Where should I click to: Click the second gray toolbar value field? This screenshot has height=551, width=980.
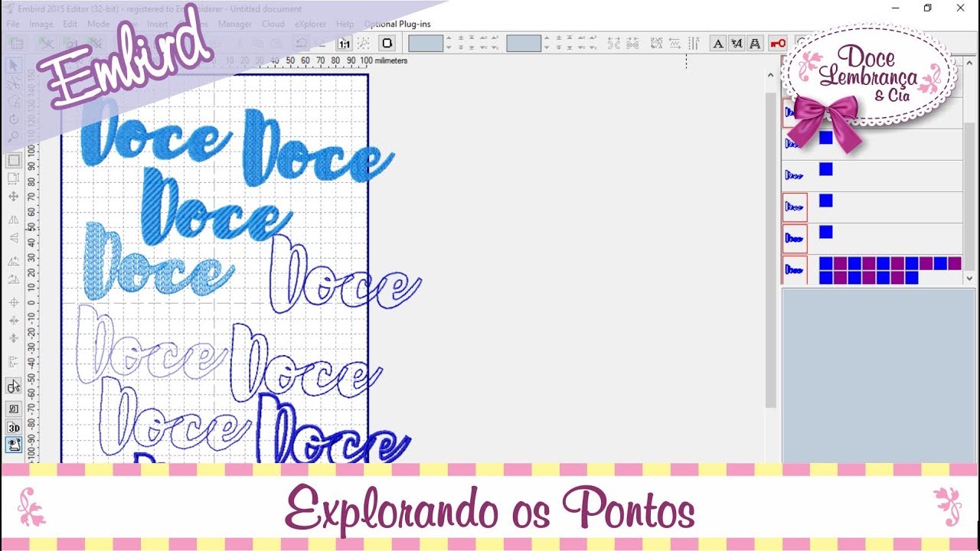tap(524, 44)
